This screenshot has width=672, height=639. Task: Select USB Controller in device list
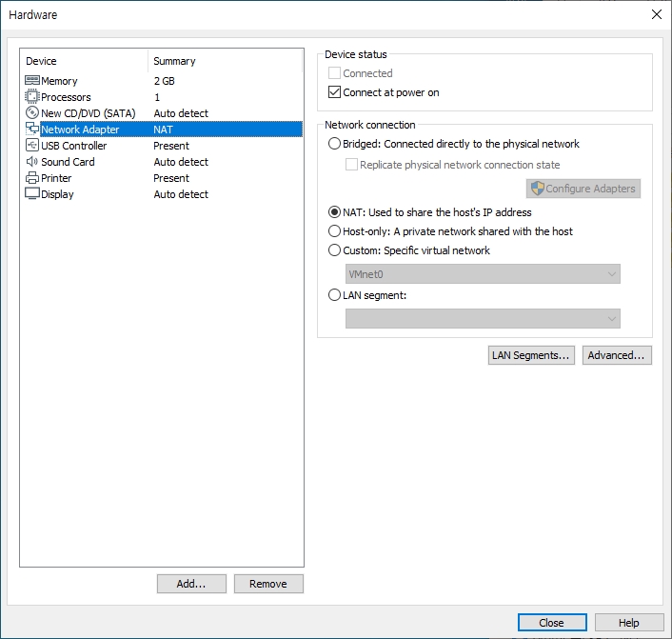[163, 146]
